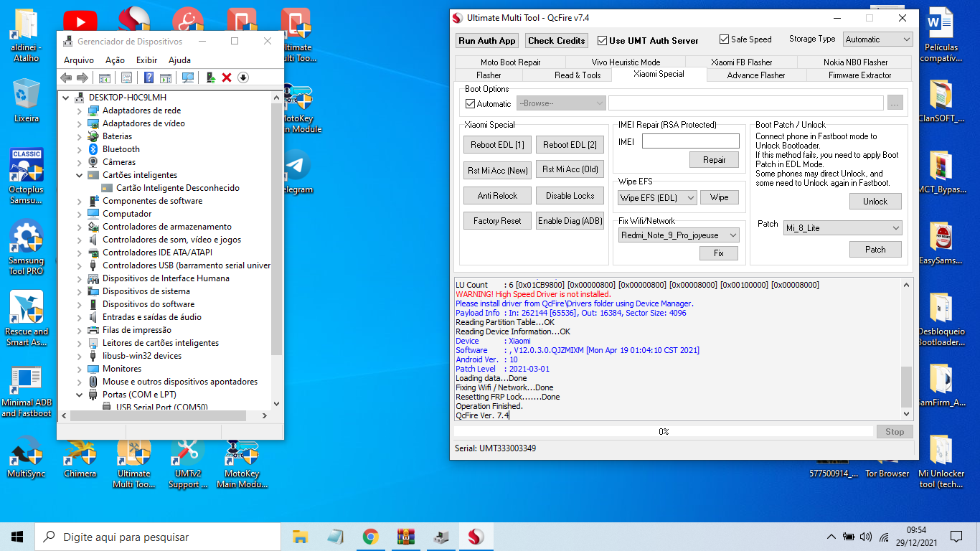Click the Check Credits button
The width and height of the screenshot is (980, 551).
click(x=557, y=41)
